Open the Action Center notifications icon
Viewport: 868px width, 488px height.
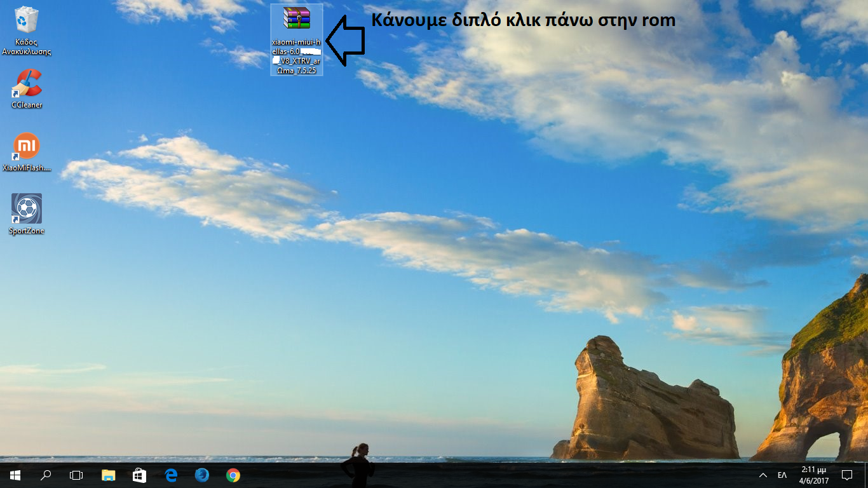(846, 475)
